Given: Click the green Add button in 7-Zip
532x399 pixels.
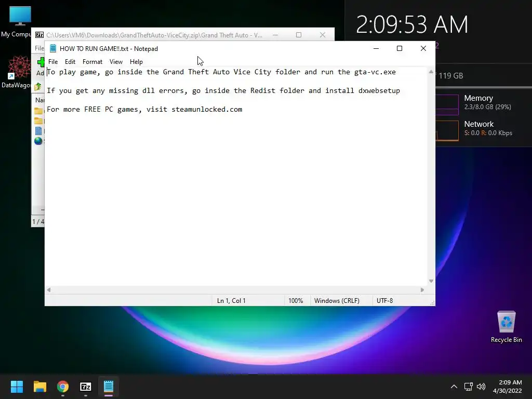Looking at the screenshot, I should coord(41,62).
